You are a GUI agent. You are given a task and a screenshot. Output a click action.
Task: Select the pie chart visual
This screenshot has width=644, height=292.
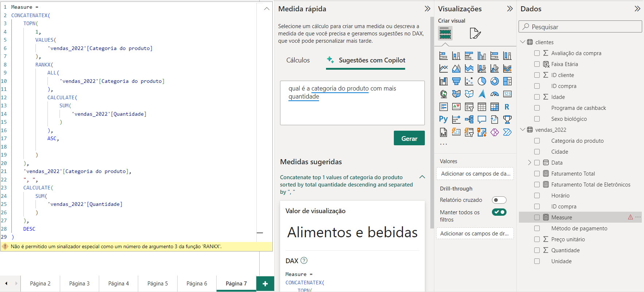tap(482, 81)
